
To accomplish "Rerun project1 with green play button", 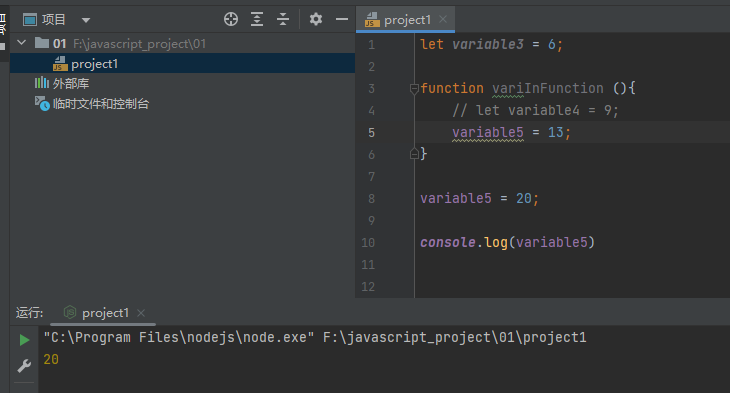I will coord(24,340).
